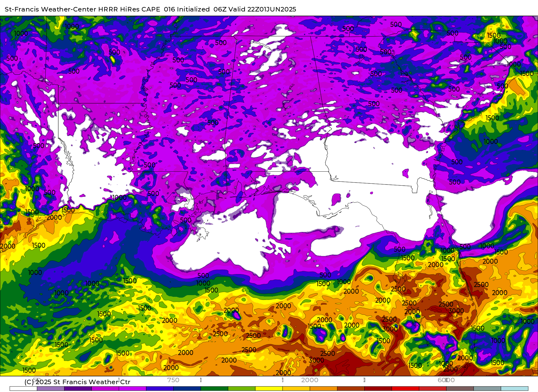Click the "(C) 2025 St Francis Weather Ctr" copyright text

tap(77, 382)
